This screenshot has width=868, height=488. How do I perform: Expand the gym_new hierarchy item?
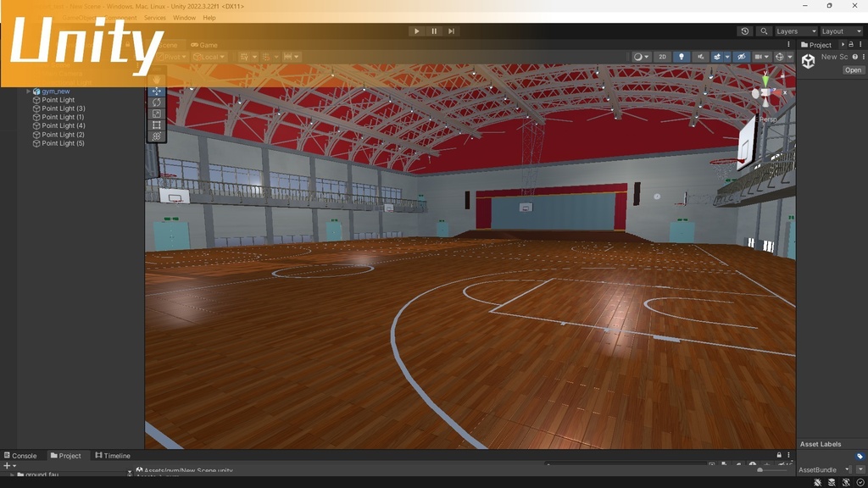point(28,91)
